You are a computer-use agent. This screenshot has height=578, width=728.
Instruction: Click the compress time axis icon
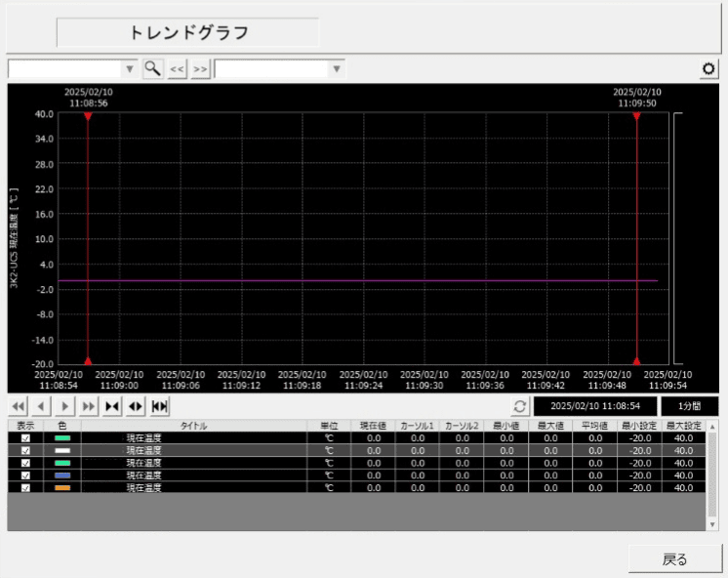point(112,406)
